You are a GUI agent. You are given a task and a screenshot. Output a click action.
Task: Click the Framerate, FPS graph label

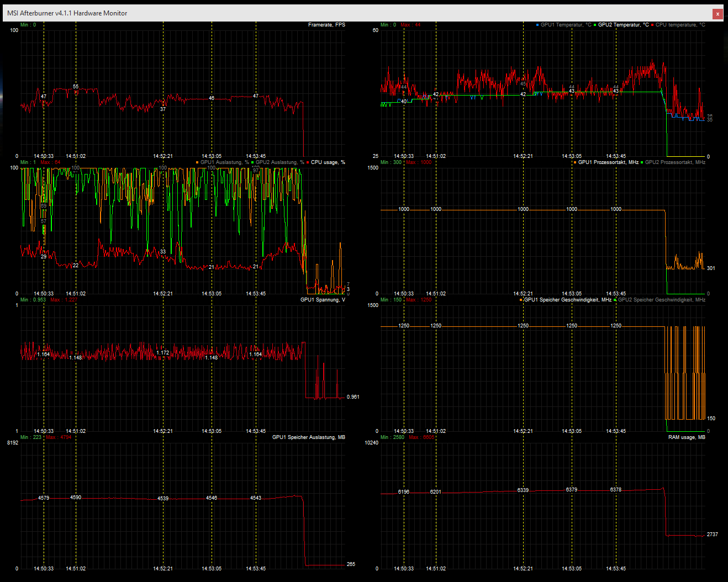[x=326, y=25]
